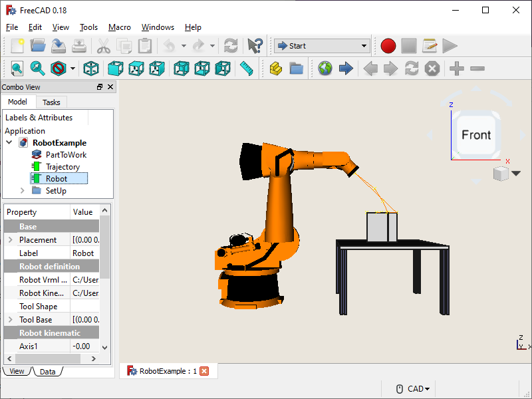Switch to the Tasks tab
This screenshot has height=399, width=532.
pos(51,102)
